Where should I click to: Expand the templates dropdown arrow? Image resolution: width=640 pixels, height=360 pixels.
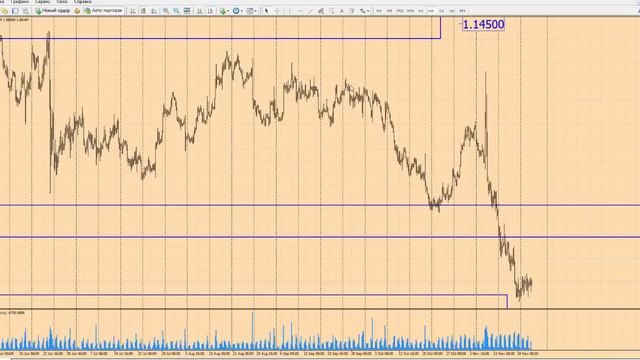(x=256, y=11)
